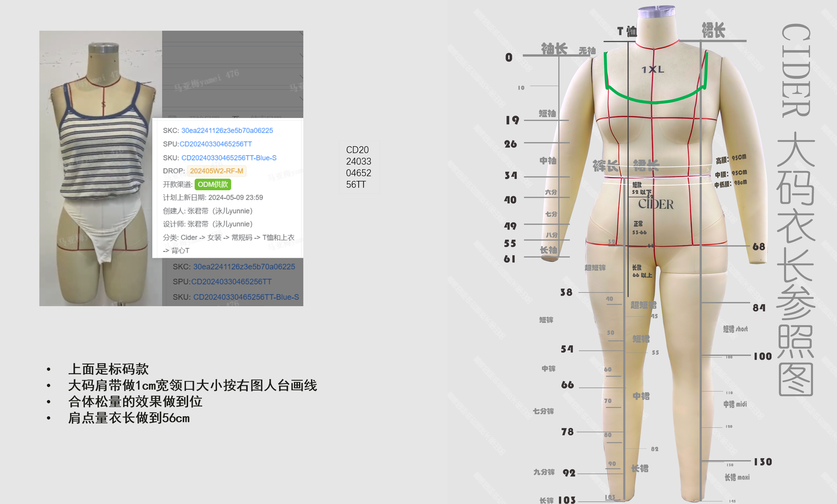Open SPU CD20240330465256TT link in popup
Viewport: 837px width, 504px height.
(x=216, y=144)
